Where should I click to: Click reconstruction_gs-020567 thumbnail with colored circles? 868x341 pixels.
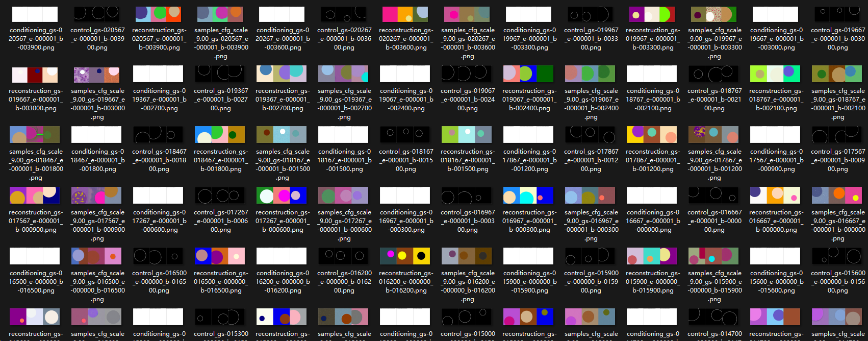click(x=159, y=14)
